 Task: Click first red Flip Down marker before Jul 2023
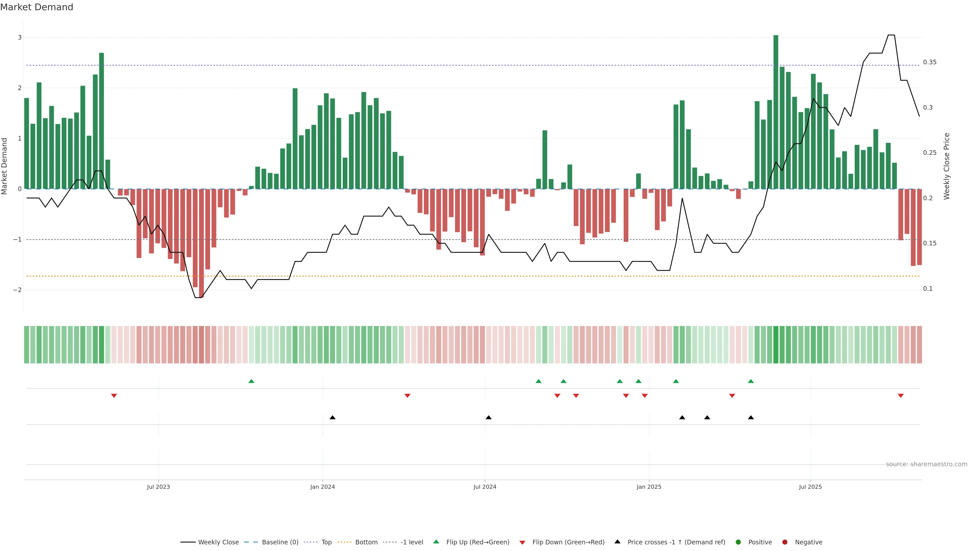point(114,396)
